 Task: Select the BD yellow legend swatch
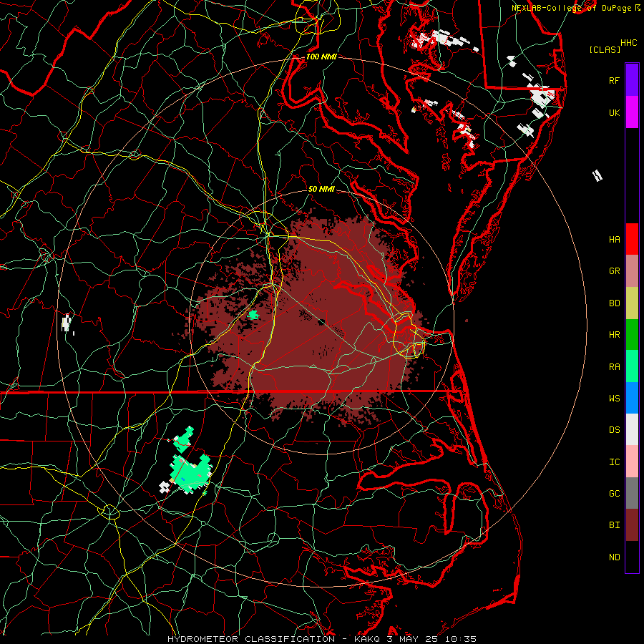(x=632, y=303)
